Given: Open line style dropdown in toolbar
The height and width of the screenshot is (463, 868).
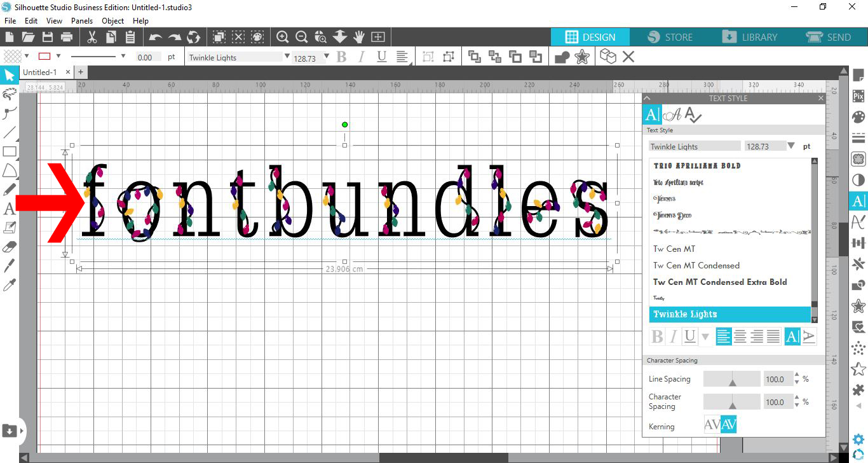Looking at the screenshot, I should (x=122, y=56).
